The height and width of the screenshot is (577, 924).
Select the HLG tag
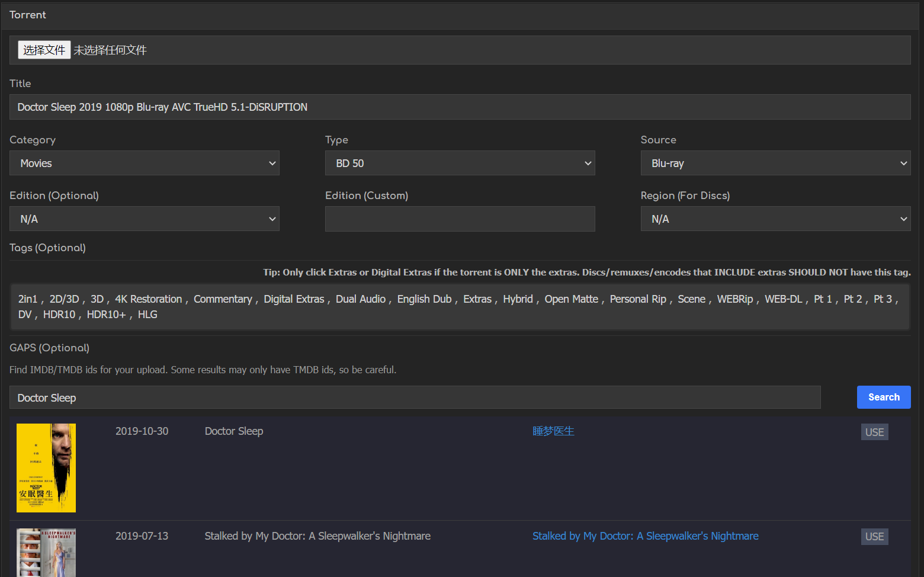(x=147, y=315)
